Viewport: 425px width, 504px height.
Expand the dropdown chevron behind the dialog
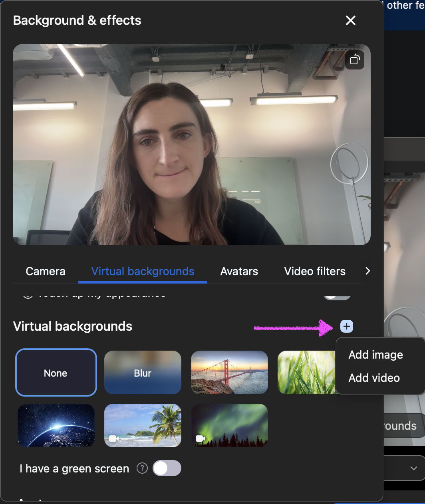[414, 468]
